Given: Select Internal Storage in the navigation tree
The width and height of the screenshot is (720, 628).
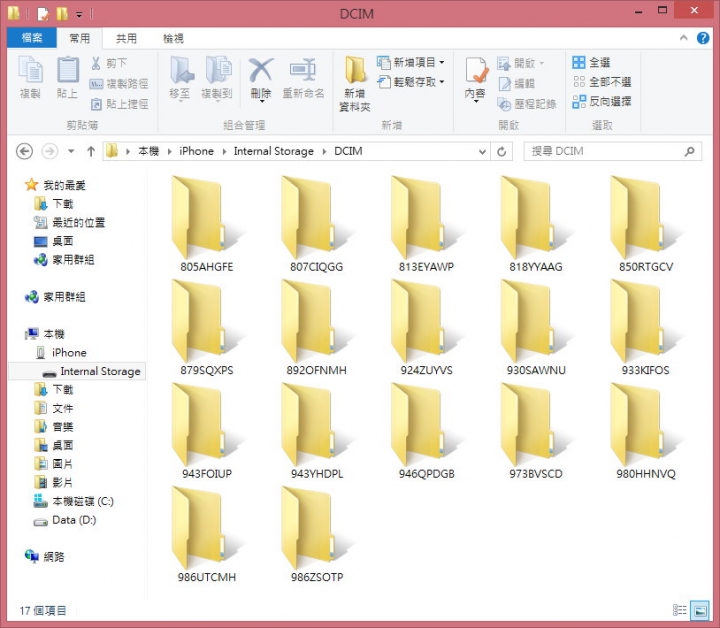Looking at the screenshot, I should click(77, 371).
